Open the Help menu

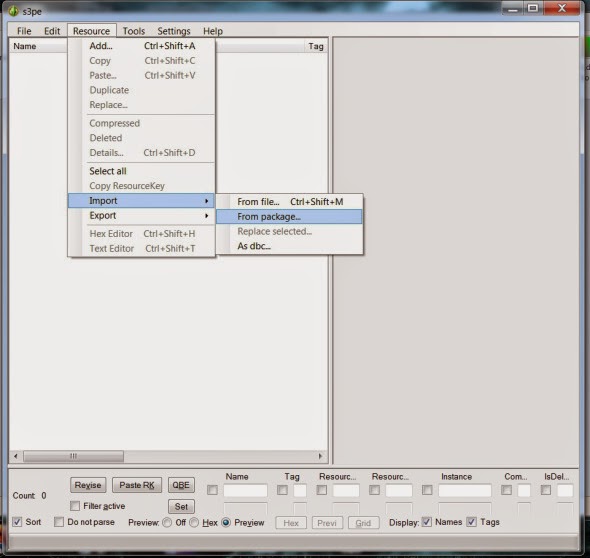[x=213, y=31]
